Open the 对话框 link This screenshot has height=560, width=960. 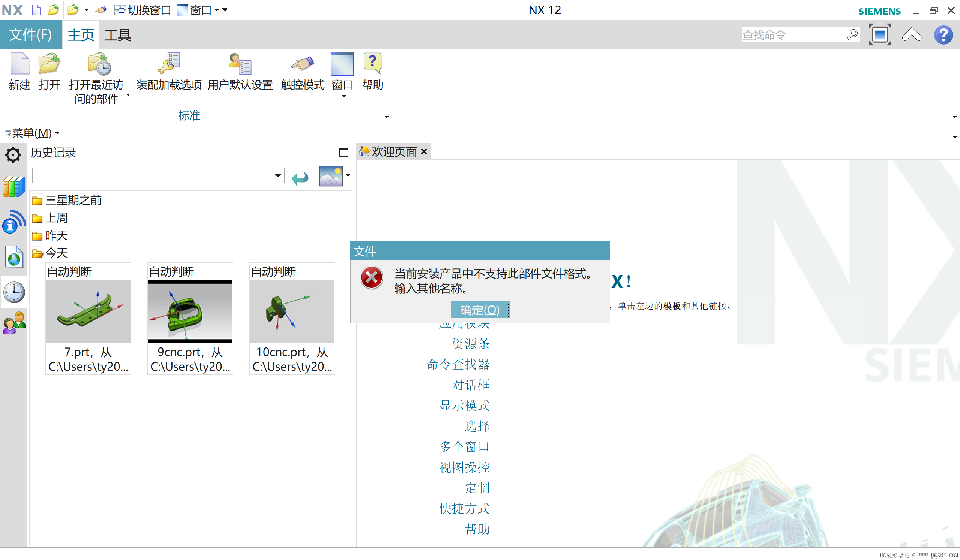coord(471,385)
